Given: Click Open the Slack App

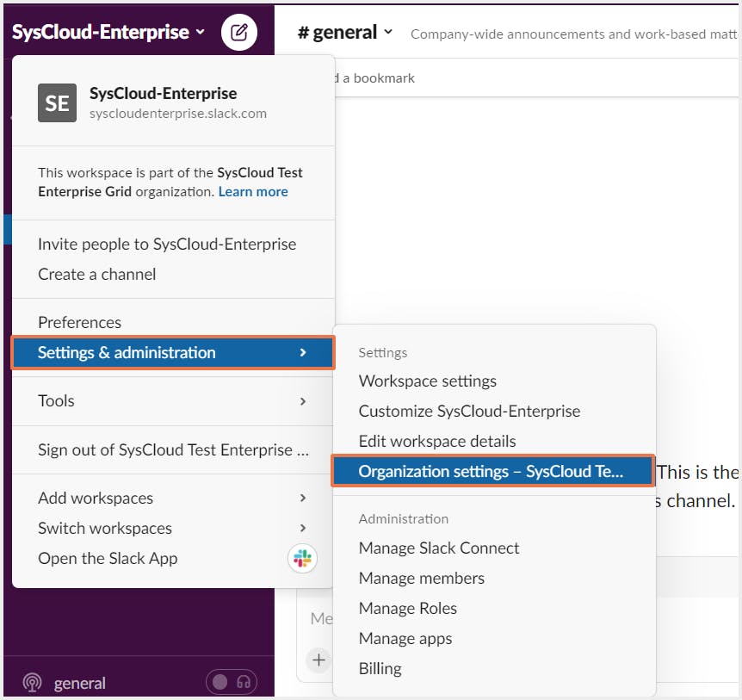Looking at the screenshot, I should pyautogui.click(x=108, y=558).
